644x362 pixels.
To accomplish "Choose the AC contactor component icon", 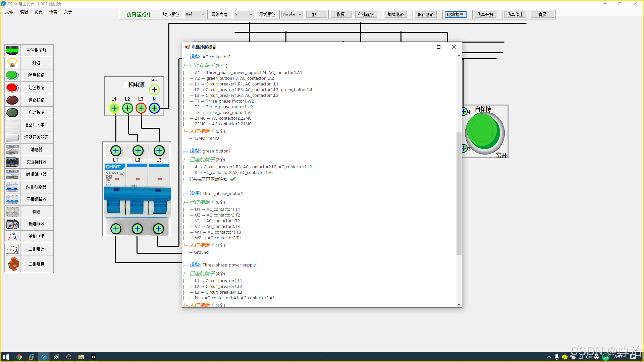I will pos(12,162).
